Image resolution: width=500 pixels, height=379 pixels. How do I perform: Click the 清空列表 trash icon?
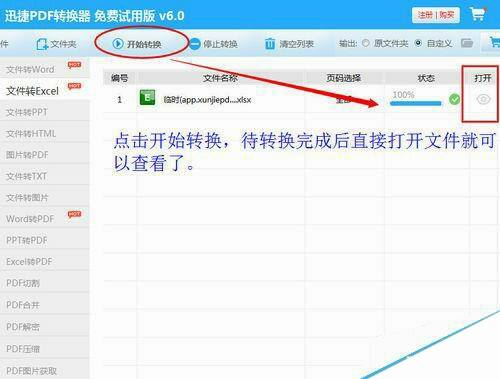[x=270, y=44]
